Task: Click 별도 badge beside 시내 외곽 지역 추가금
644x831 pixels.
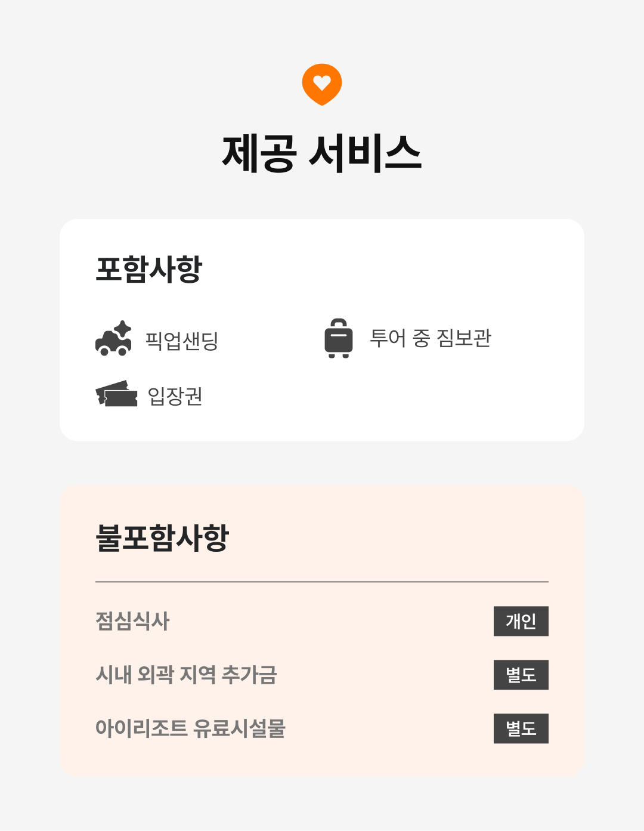Action: [521, 675]
